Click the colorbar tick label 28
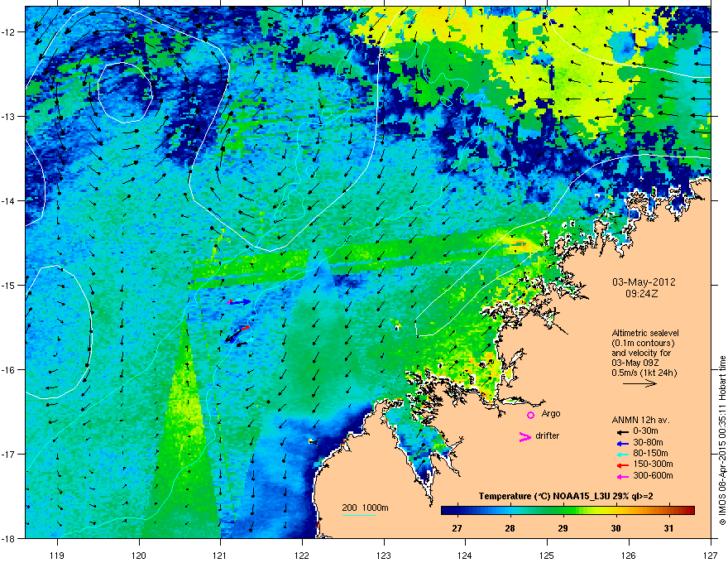Image resolution: width=728 pixels, height=563 pixels. tap(510, 528)
